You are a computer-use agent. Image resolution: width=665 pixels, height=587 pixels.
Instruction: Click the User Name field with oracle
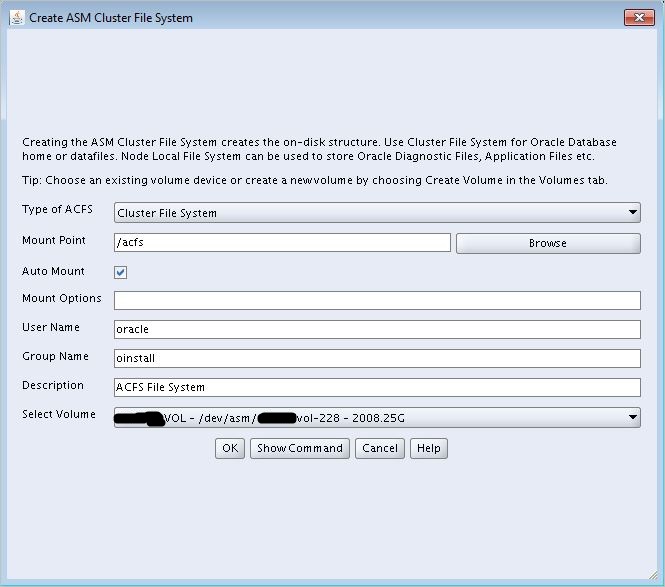pos(377,330)
